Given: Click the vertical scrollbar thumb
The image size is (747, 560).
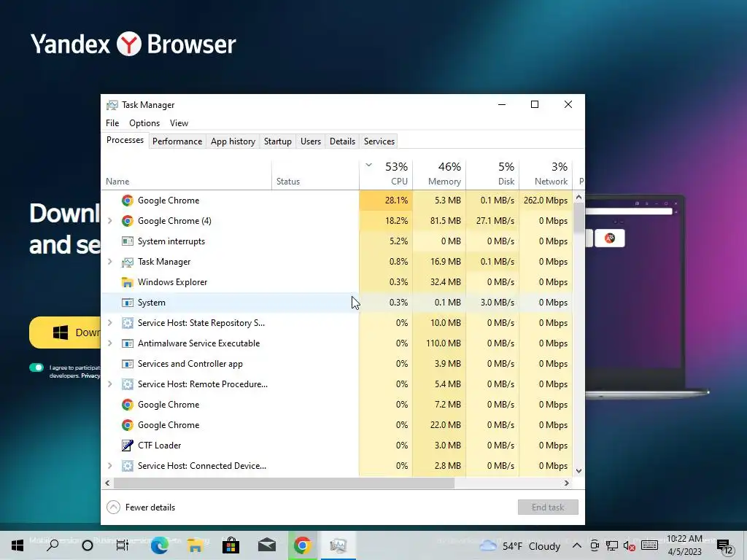Looking at the screenshot, I should pyautogui.click(x=578, y=218).
